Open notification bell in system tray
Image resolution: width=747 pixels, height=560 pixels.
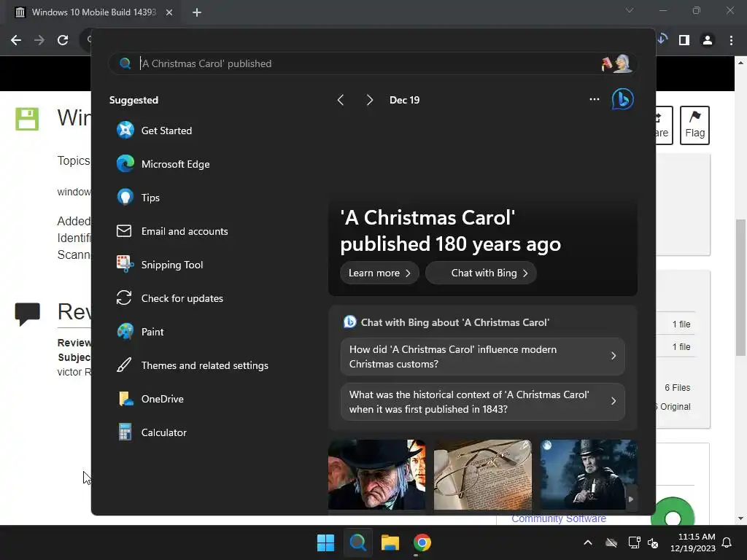727,542
